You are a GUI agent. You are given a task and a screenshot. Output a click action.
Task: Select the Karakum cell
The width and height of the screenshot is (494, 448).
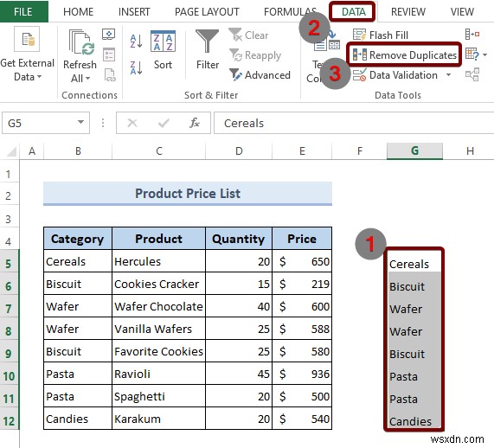158,419
